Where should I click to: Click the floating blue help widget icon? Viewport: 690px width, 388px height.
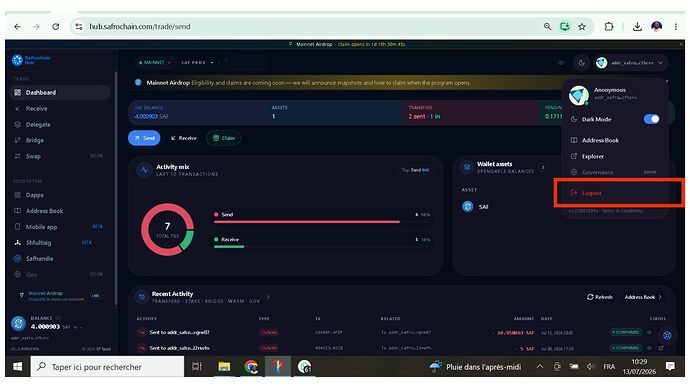pos(667,336)
